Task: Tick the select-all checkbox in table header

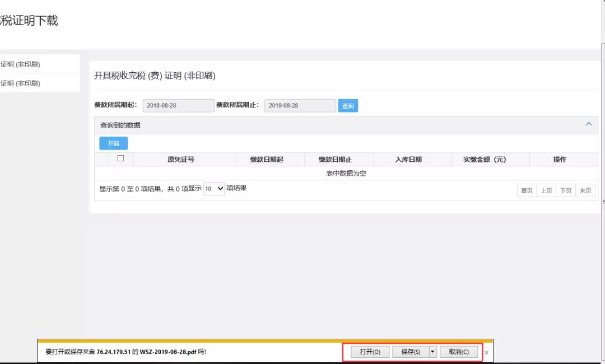Action: 120,158
